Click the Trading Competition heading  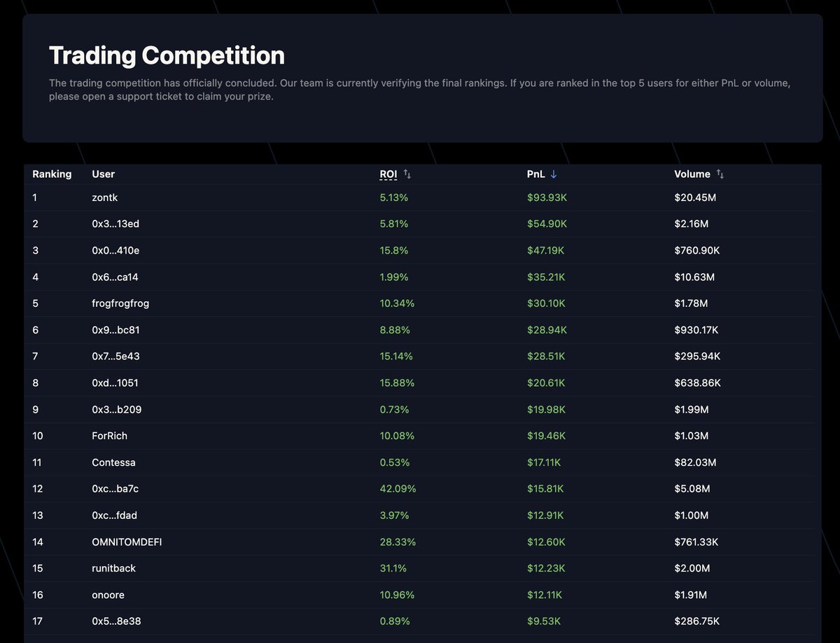(x=167, y=55)
